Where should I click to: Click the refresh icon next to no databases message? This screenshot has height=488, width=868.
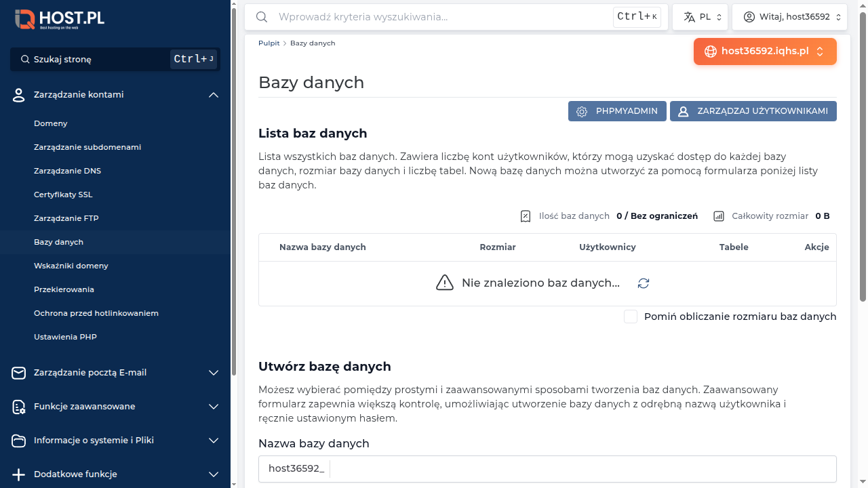(644, 283)
